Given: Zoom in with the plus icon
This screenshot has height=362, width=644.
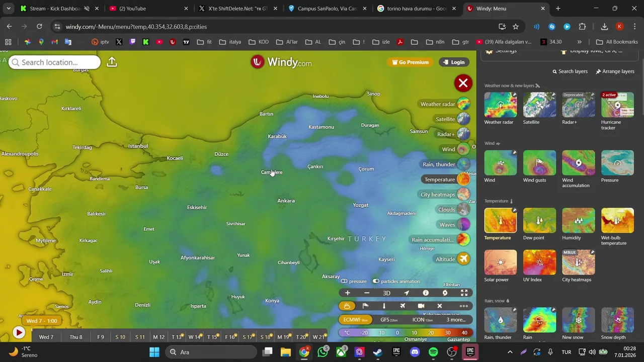Looking at the screenshot, I should click(347, 293).
